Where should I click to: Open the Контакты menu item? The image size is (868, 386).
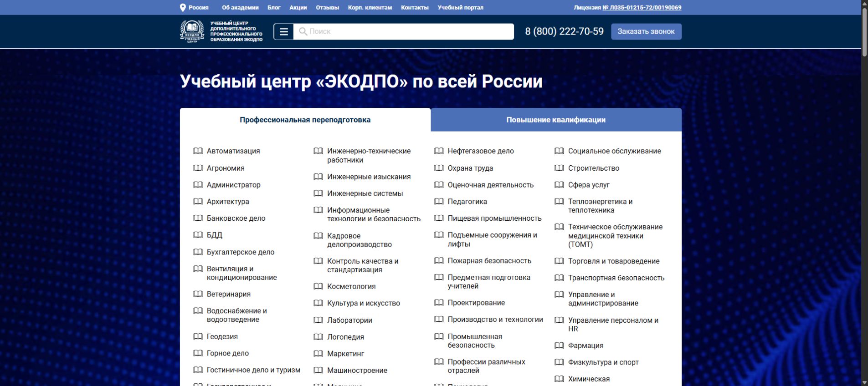pyautogui.click(x=415, y=8)
